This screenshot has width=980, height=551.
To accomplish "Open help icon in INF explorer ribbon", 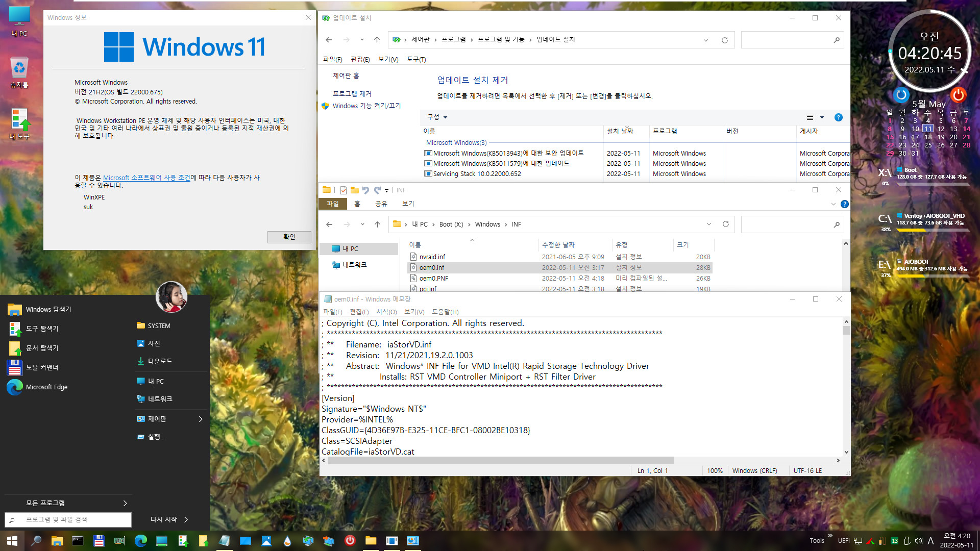I will pos(845,204).
